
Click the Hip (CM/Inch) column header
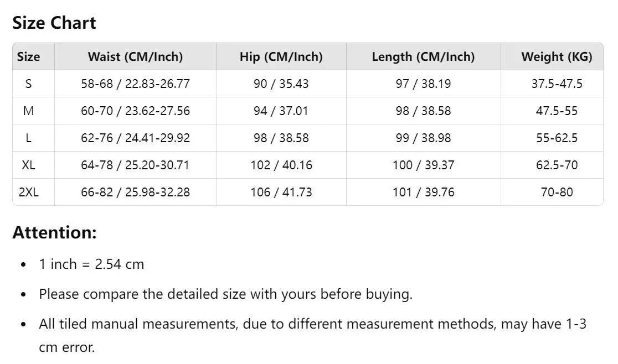coord(281,56)
